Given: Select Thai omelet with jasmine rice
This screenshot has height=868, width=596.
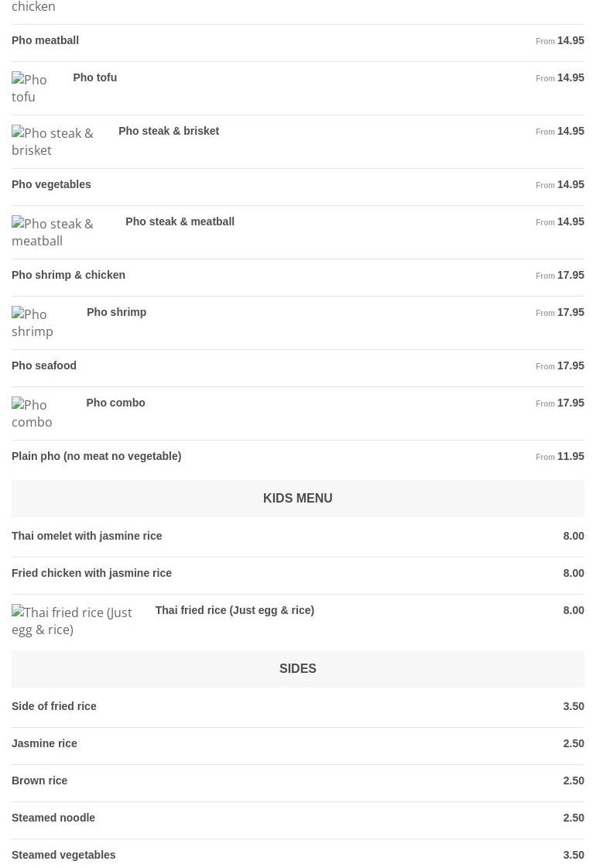Looking at the screenshot, I should tap(87, 536).
